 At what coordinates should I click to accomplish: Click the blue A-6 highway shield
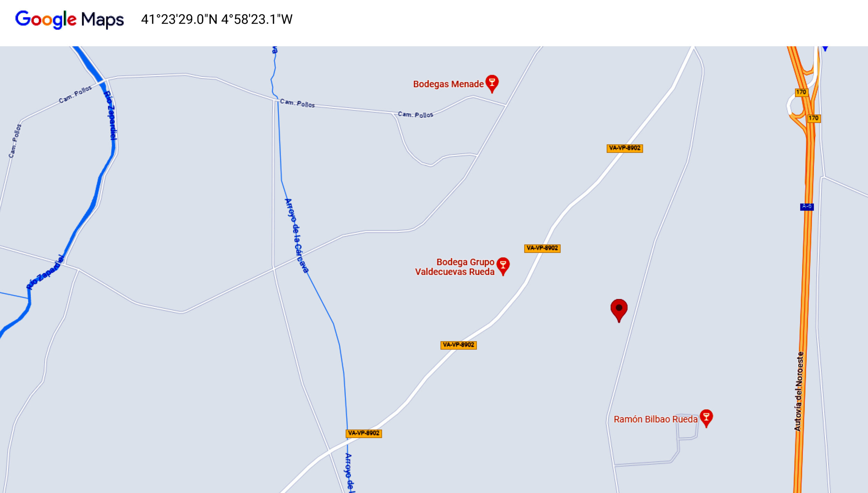pos(807,207)
